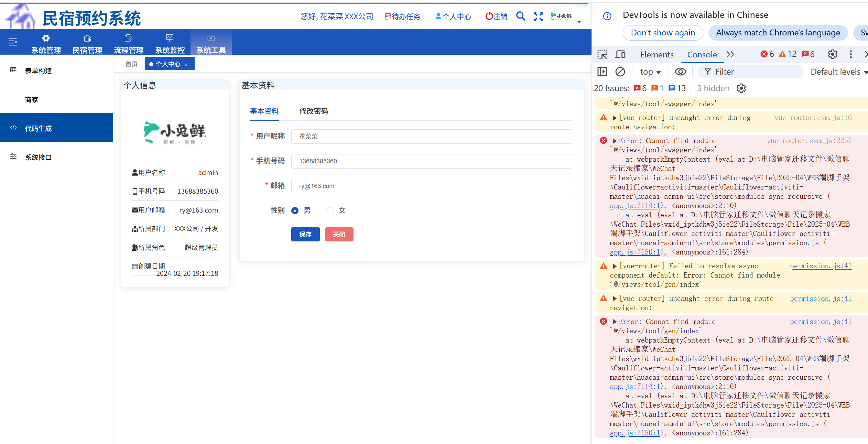This screenshot has width=868, height=444.
Task: Click the blue 保存 button
Action: point(305,234)
